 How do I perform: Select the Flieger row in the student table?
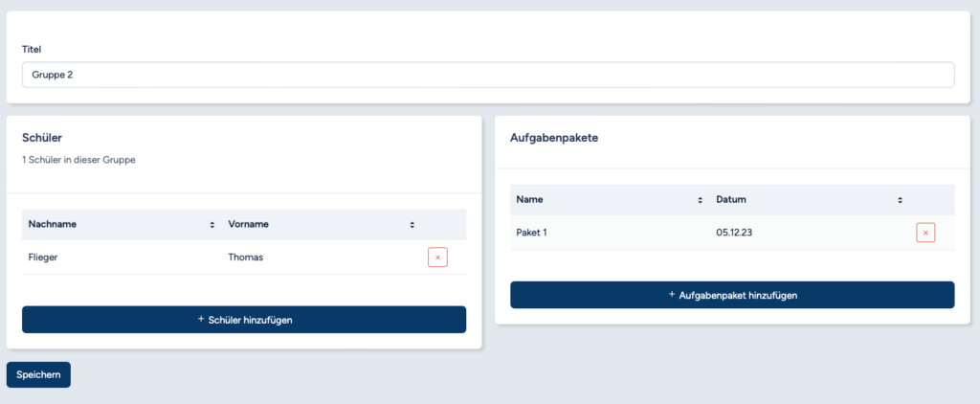pos(244,257)
